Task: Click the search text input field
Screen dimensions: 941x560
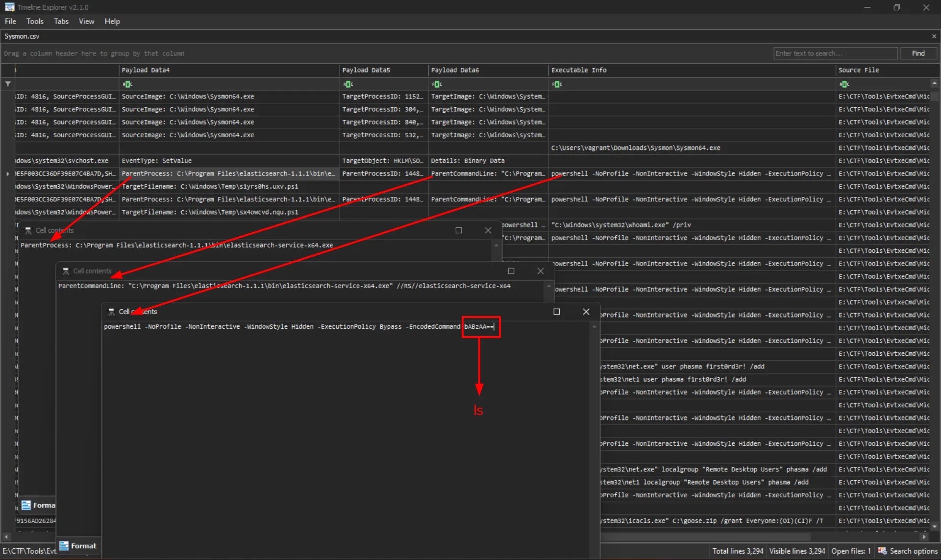Action: 835,53
